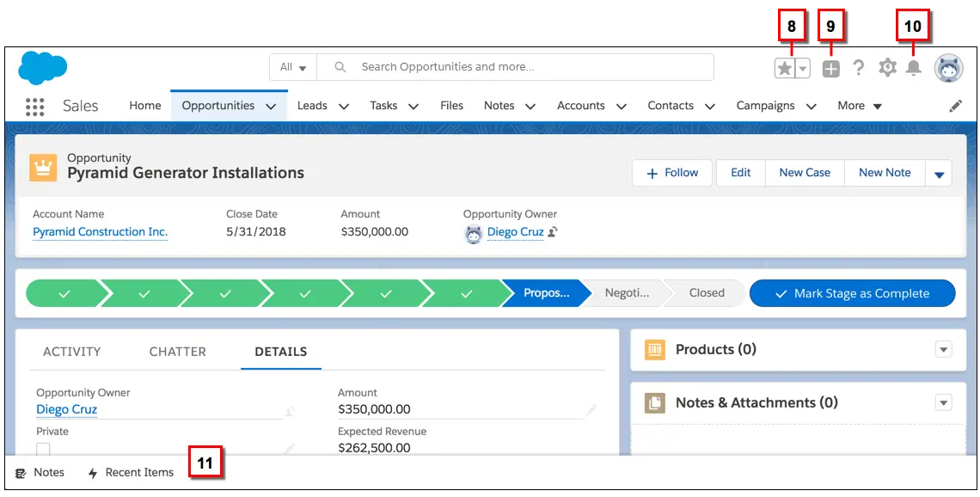The height and width of the screenshot is (497, 980).
Task: Toggle the Private checkbox
Action: coord(43,449)
